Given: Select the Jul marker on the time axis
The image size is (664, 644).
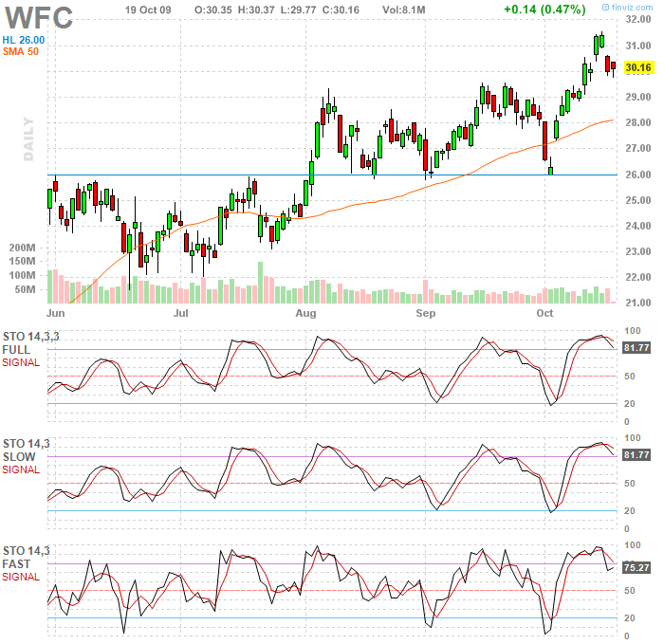Looking at the screenshot, I should pos(181,312).
